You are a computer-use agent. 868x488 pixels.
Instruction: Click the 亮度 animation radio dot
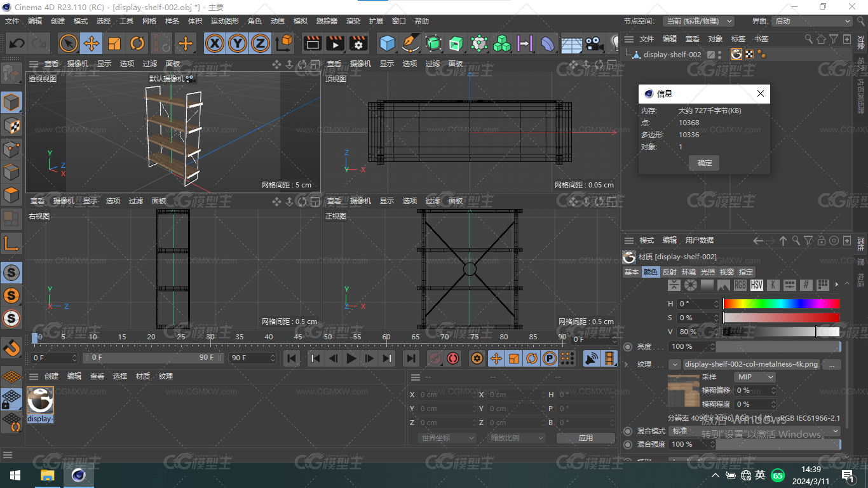[x=628, y=347]
